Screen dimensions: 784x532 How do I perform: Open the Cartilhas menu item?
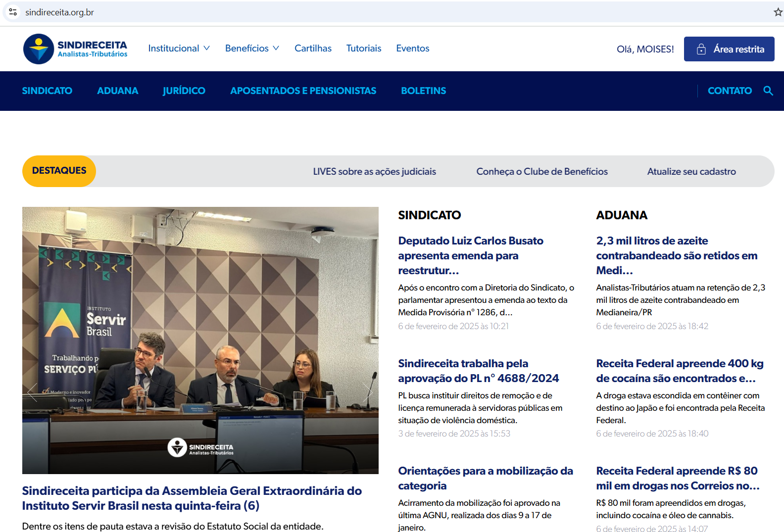click(313, 48)
